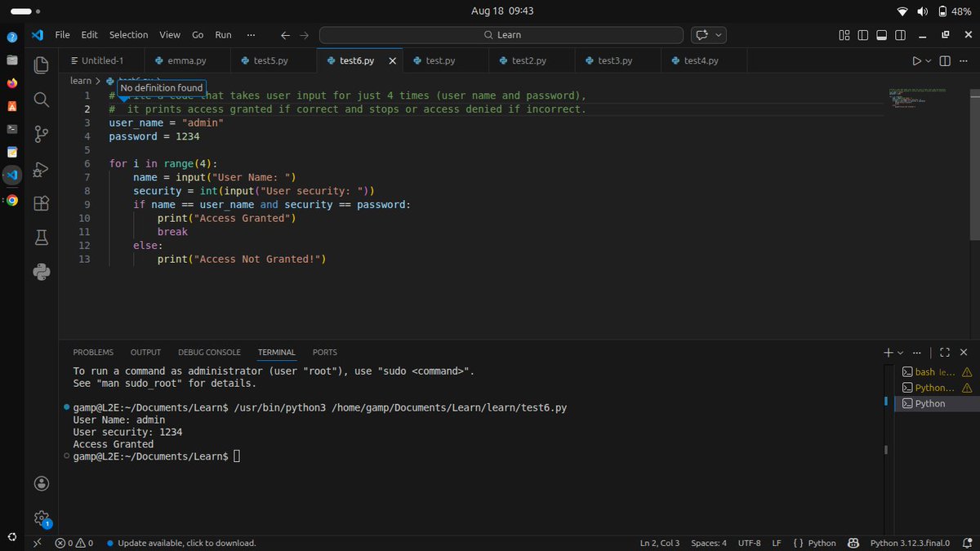
Task: Switch to the OUTPUT panel tab
Action: tap(145, 353)
